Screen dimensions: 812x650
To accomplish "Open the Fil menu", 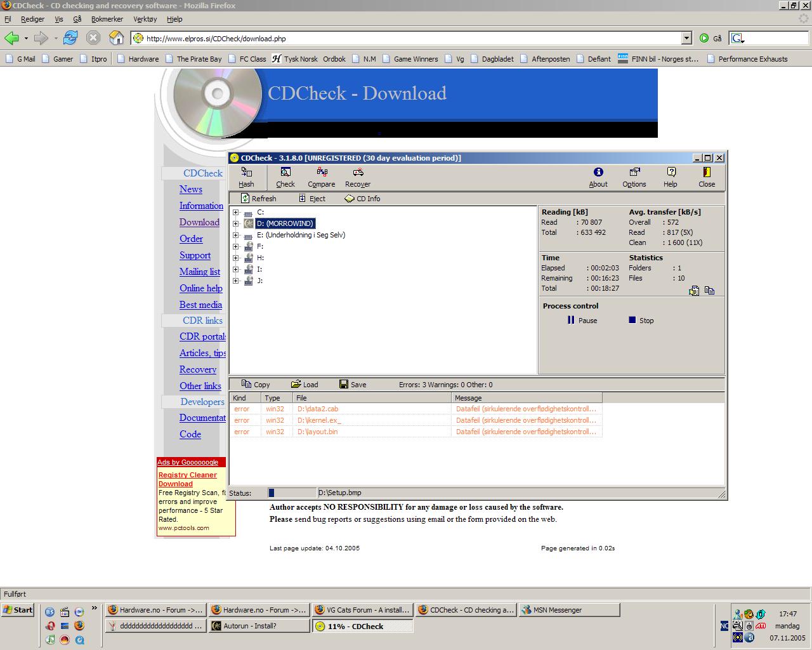I will click(8, 19).
